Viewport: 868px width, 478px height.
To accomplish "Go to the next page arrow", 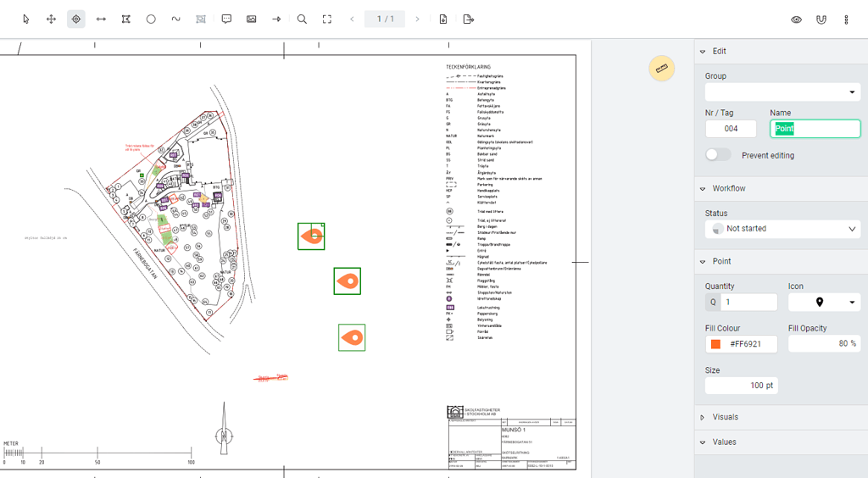I will coord(417,19).
